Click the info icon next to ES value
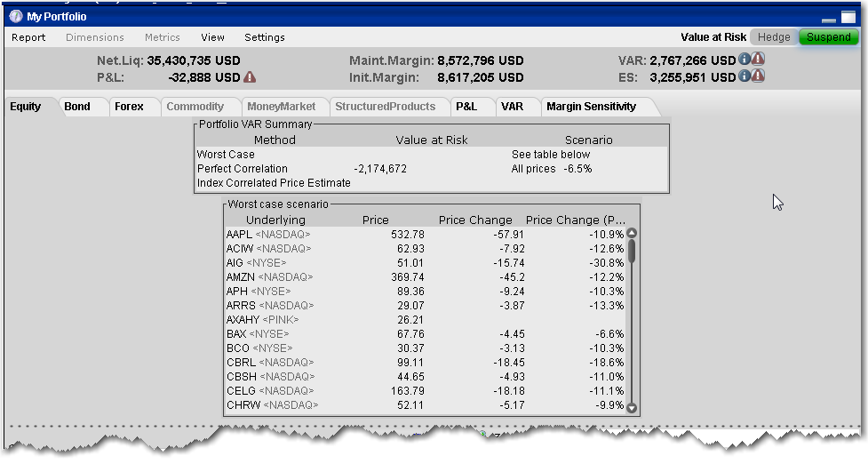The height and width of the screenshot is (464, 868). click(x=745, y=76)
